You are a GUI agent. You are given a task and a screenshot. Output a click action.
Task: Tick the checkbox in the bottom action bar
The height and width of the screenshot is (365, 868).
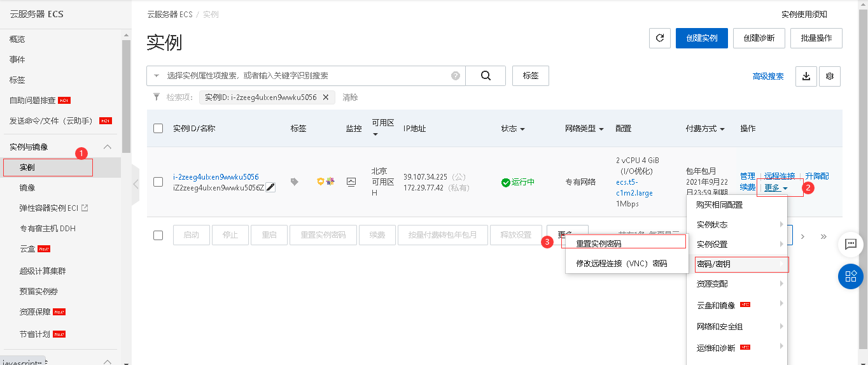[x=158, y=235]
